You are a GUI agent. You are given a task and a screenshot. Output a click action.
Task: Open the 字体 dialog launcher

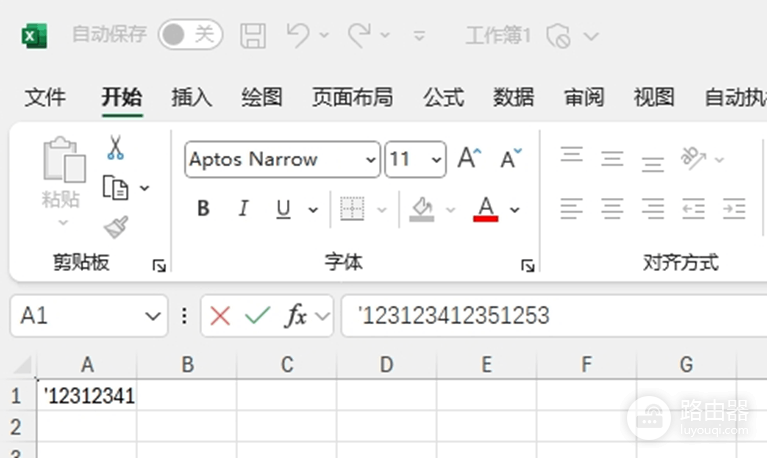(528, 266)
